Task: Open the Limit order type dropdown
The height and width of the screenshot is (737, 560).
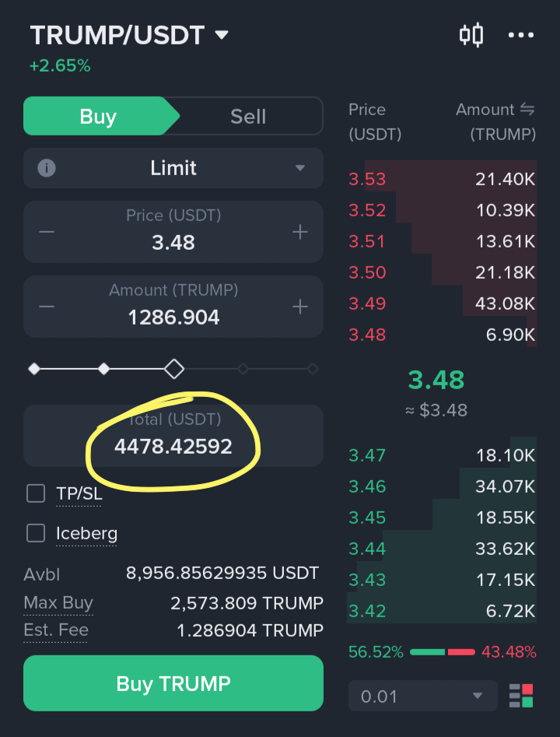Action: click(173, 168)
